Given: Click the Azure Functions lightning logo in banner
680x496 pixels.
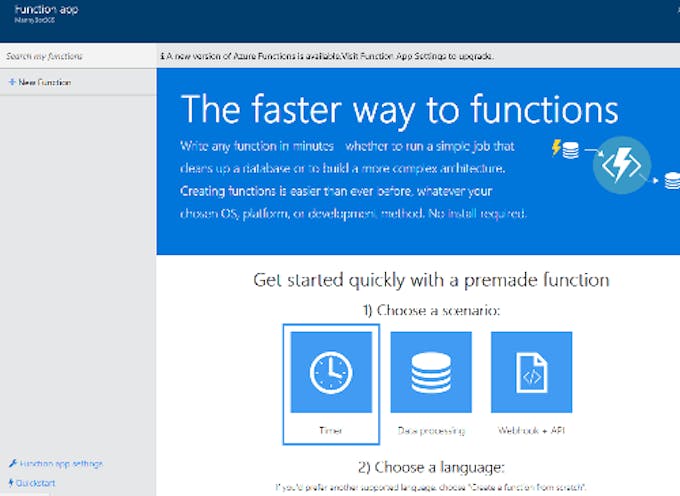Looking at the screenshot, I should (x=621, y=165).
